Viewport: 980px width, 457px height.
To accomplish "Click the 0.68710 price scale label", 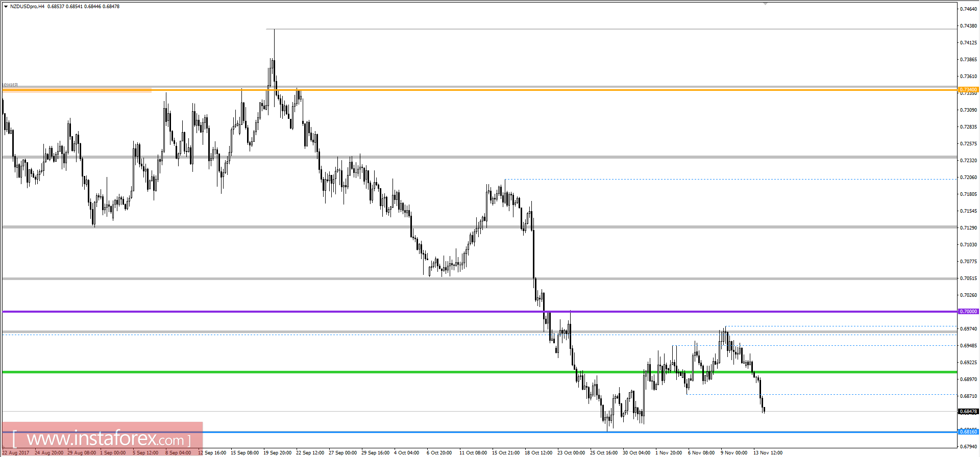I will coord(968,396).
